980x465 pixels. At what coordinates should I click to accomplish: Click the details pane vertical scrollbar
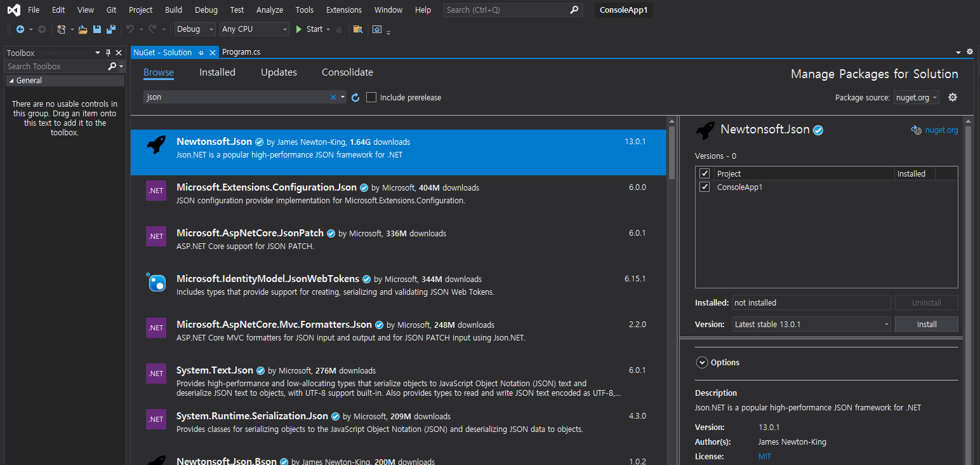click(969, 290)
